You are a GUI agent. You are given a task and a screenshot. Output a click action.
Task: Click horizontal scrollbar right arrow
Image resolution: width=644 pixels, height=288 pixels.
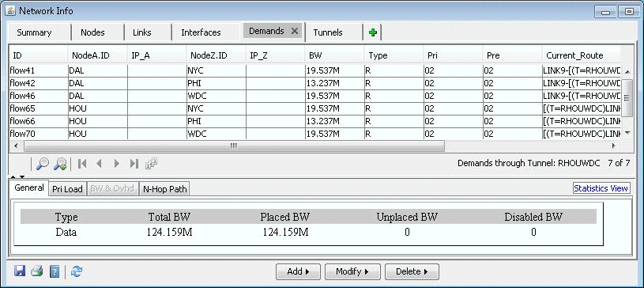coord(615,146)
